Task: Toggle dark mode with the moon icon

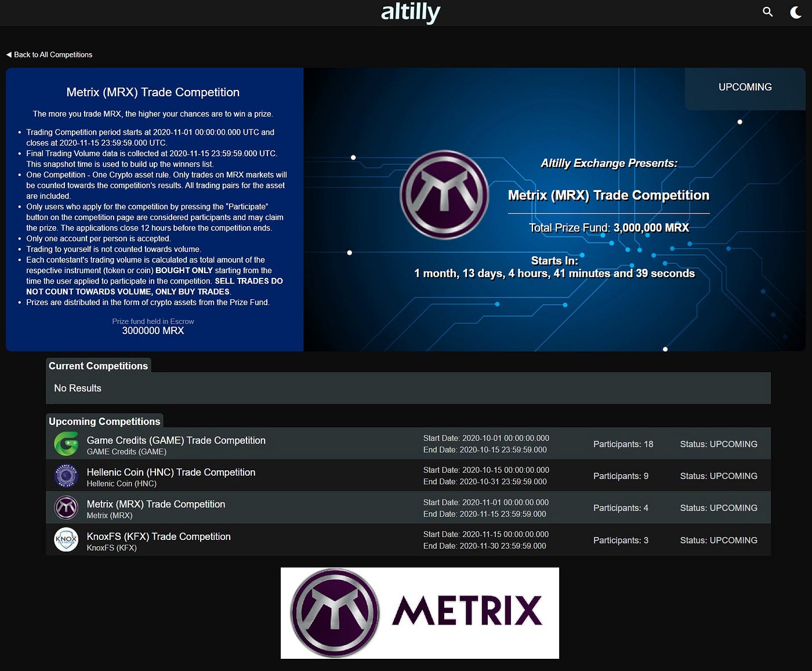Action: pos(796,12)
